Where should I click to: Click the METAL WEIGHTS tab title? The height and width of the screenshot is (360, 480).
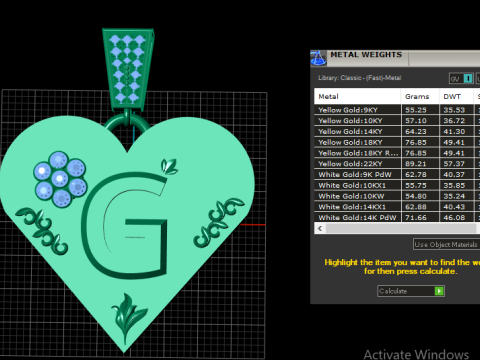click(x=366, y=55)
